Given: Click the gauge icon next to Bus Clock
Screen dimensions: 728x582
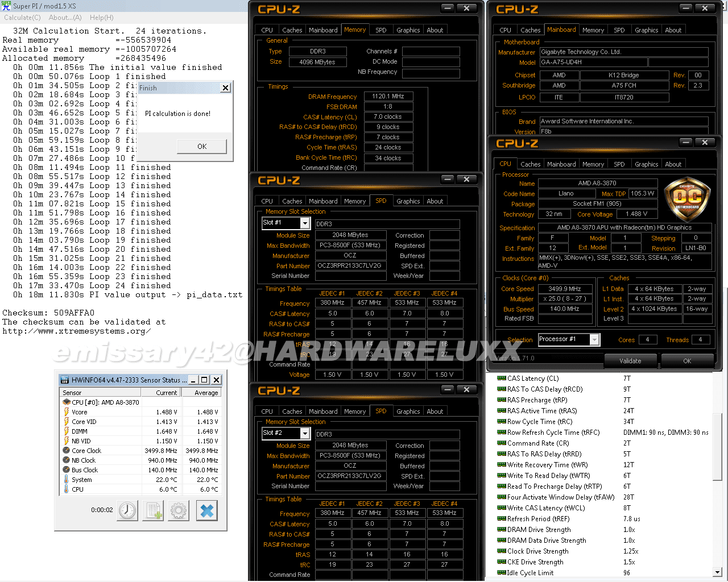Looking at the screenshot, I should point(67,469).
